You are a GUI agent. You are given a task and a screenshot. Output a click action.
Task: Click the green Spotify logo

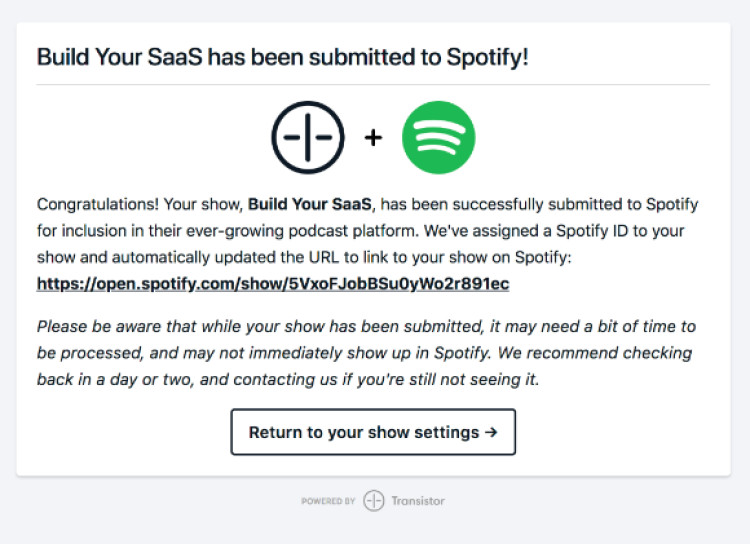[x=439, y=137]
